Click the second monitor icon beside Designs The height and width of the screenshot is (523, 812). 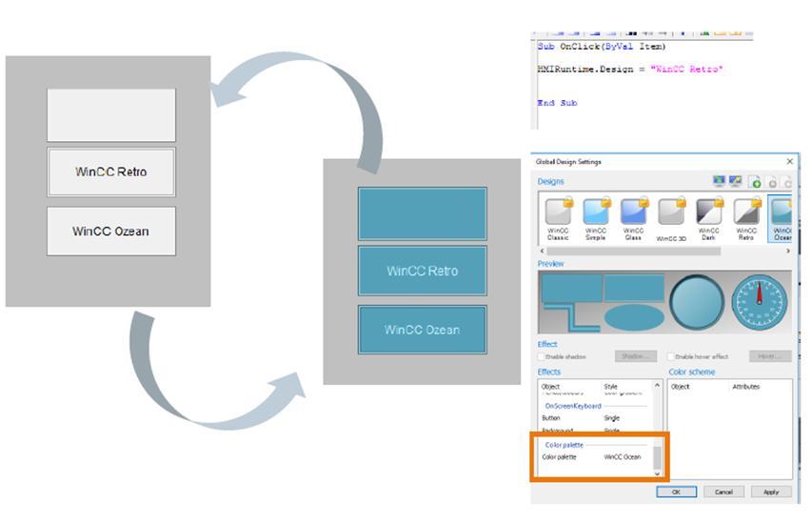tap(735, 181)
